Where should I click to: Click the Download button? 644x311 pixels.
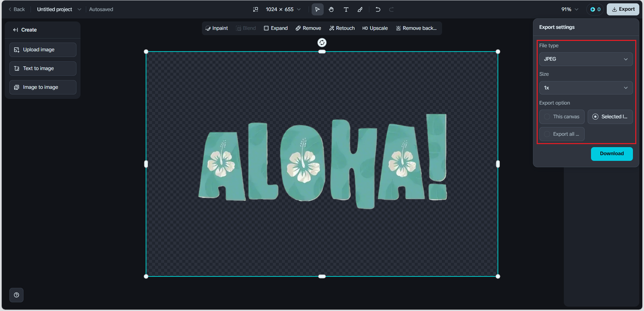(x=612, y=153)
